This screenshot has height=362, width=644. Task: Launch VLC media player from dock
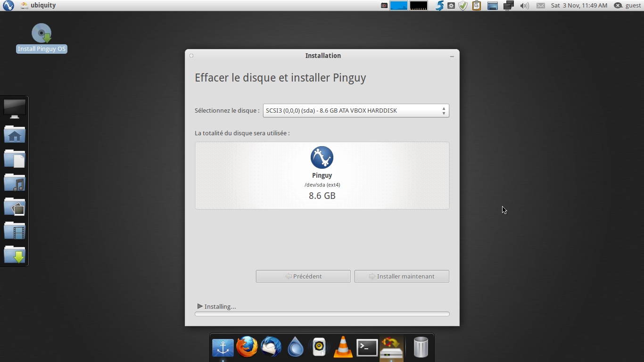[x=343, y=347]
